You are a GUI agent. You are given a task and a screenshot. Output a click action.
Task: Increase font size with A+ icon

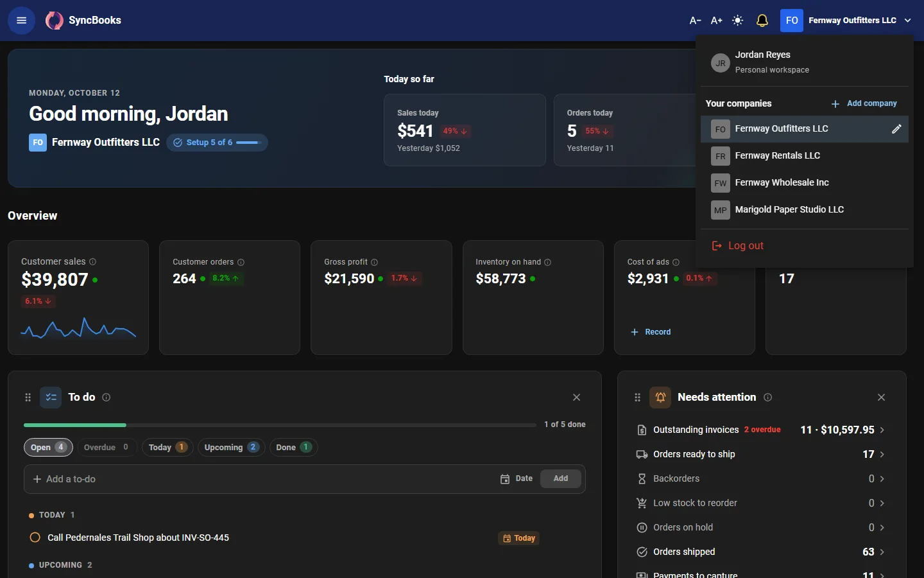pyautogui.click(x=717, y=21)
